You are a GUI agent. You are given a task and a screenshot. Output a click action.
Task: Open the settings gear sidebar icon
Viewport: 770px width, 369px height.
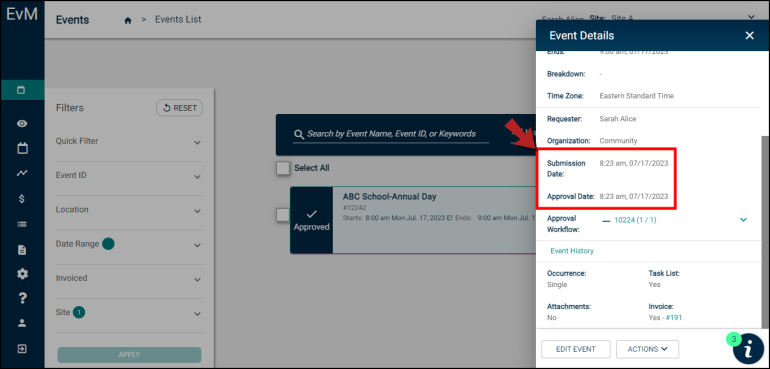[22, 274]
